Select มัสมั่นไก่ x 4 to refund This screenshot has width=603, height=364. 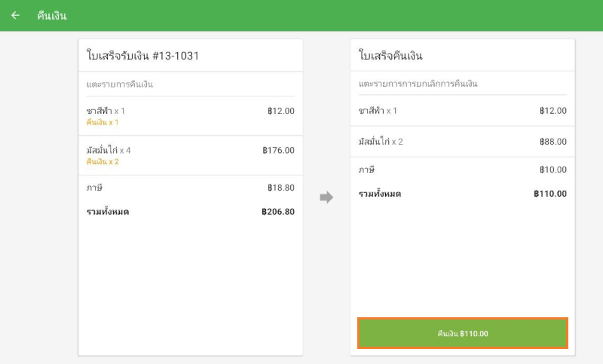(109, 150)
